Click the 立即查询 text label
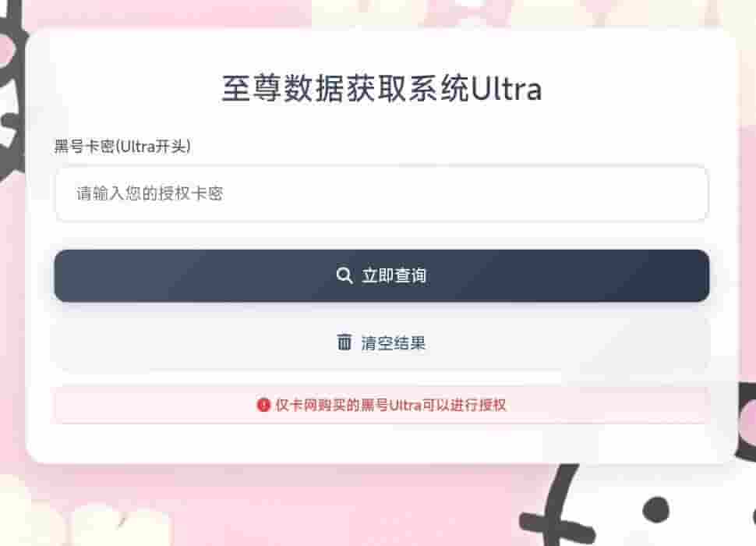Image resolution: width=756 pixels, height=546 pixels. (394, 275)
